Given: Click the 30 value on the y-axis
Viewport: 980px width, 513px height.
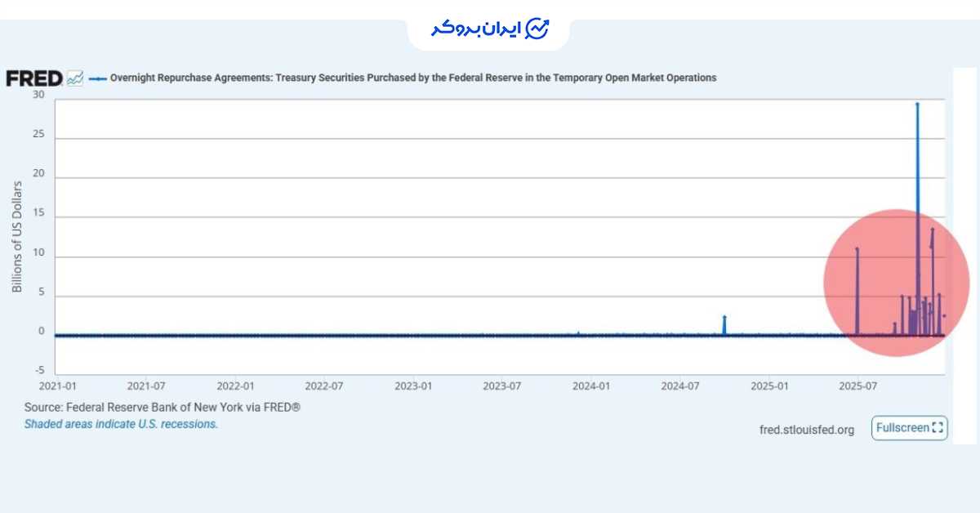Looking at the screenshot, I should point(38,96).
